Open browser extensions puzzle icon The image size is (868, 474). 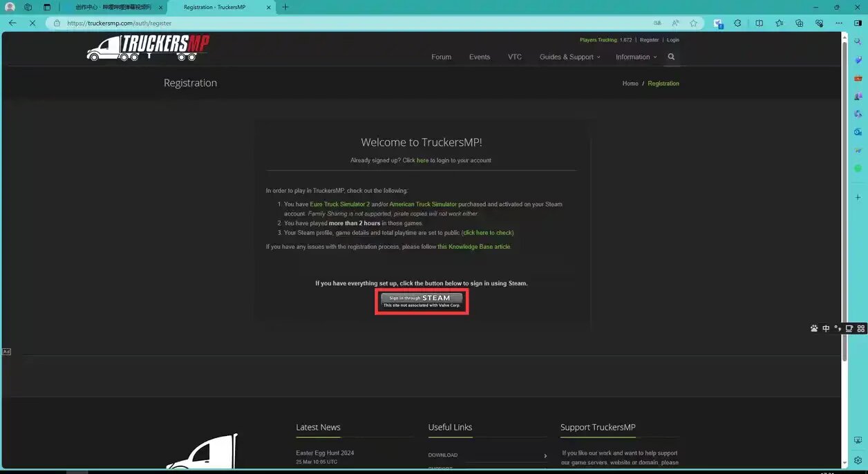(737, 23)
